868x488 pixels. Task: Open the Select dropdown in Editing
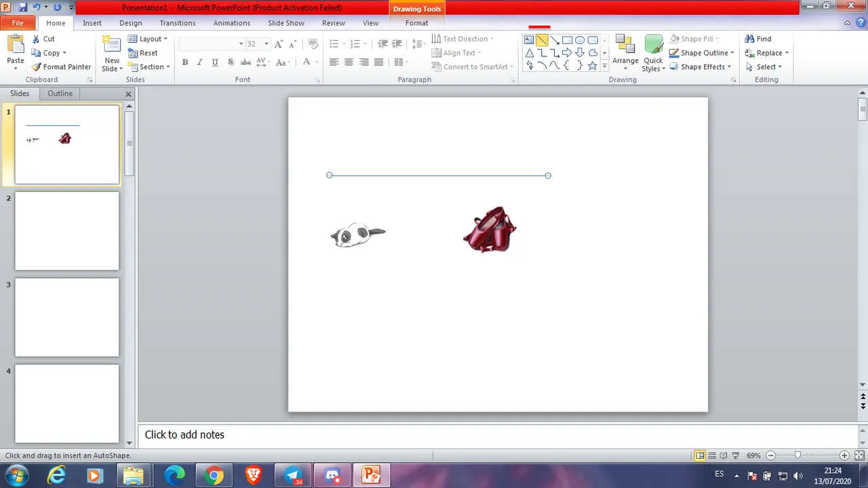[x=764, y=66]
